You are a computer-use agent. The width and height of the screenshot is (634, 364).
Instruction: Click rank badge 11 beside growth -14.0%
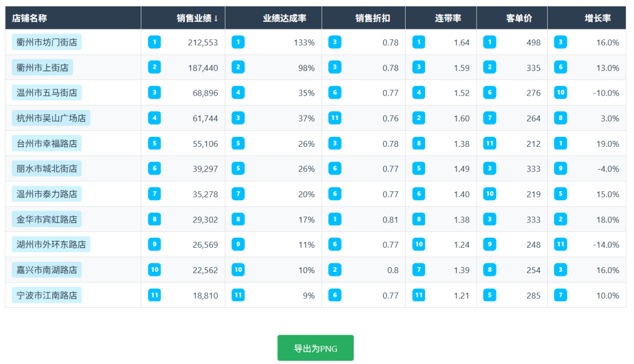click(561, 244)
